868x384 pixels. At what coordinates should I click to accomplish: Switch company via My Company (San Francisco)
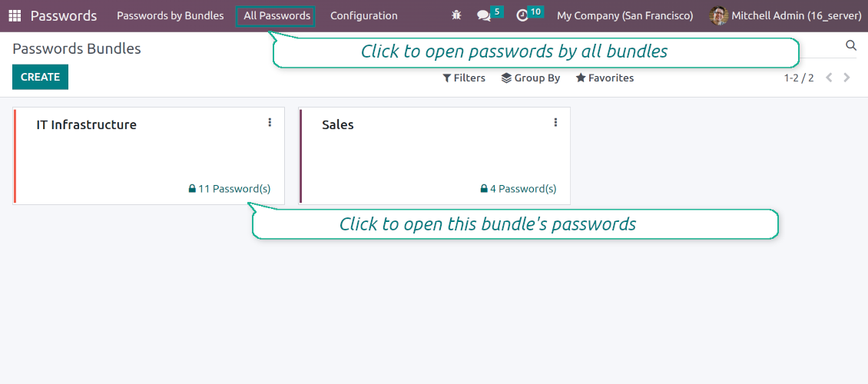pyautogui.click(x=624, y=15)
